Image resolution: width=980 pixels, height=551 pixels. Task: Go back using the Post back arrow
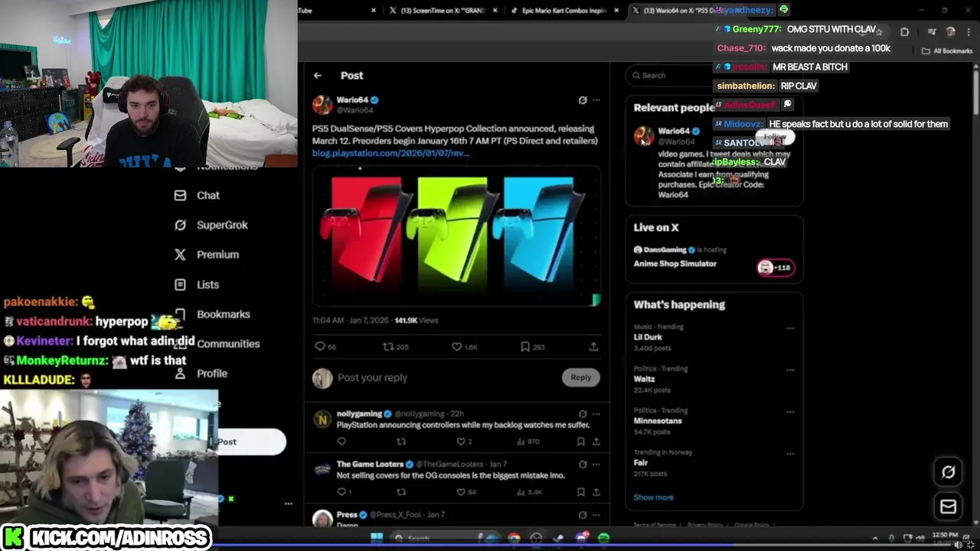(x=318, y=76)
